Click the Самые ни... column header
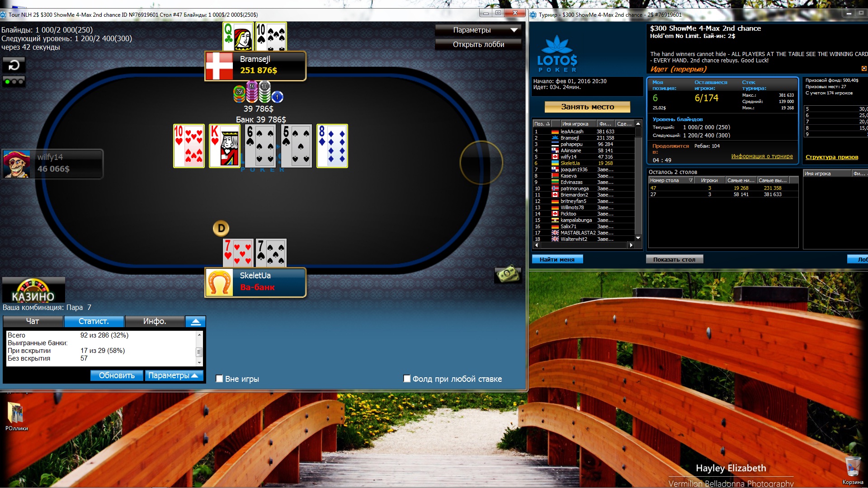The height and width of the screenshot is (488, 868). (x=741, y=180)
